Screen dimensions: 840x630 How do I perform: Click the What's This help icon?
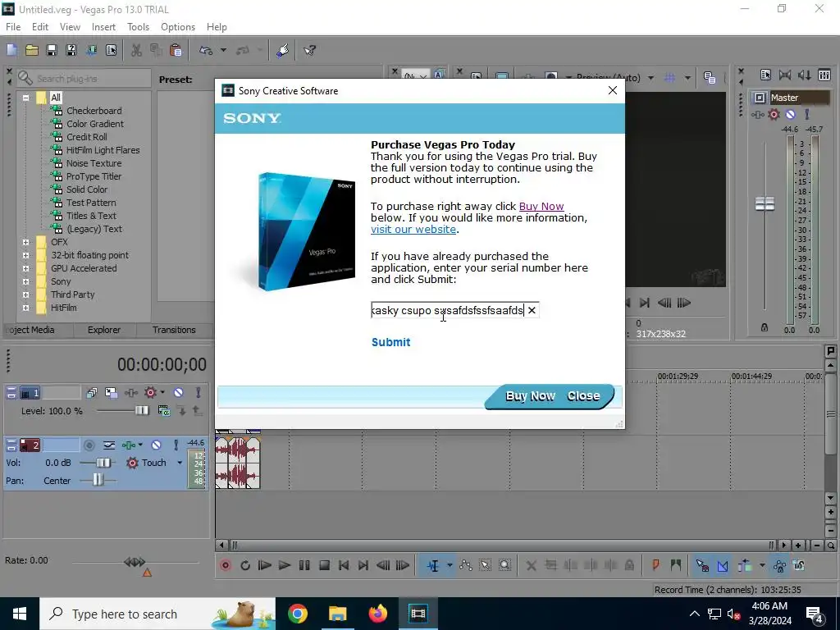pos(309,50)
